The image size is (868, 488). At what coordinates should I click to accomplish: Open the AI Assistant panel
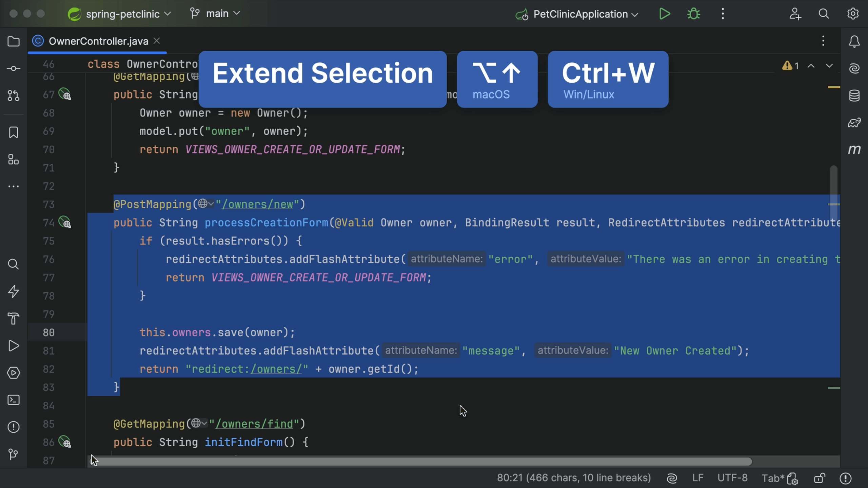pos(854,68)
